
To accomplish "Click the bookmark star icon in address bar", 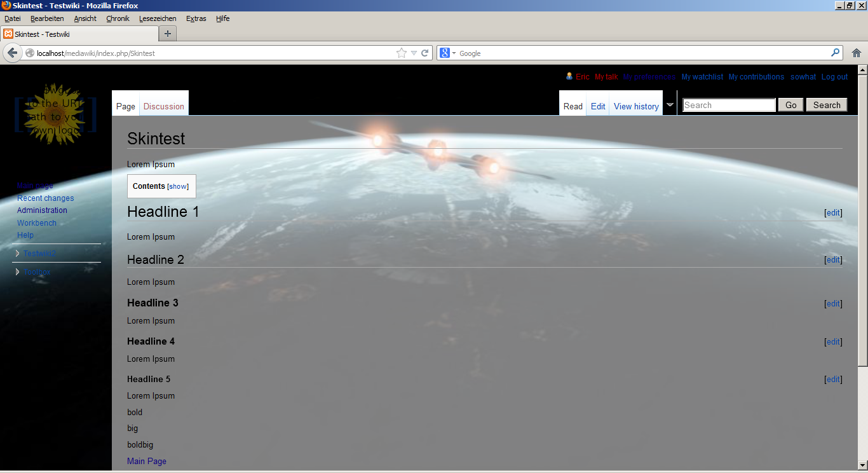I will 402,53.
